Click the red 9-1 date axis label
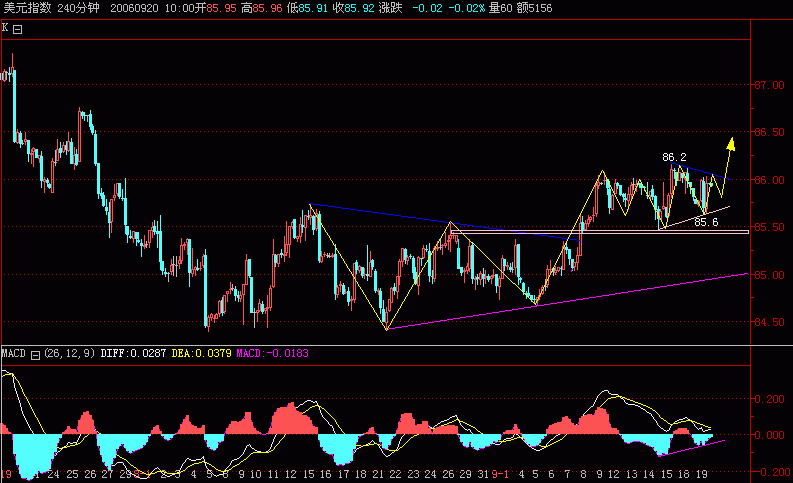The width and height of the screenshot is (793, 483). click(x=500, y=474)
